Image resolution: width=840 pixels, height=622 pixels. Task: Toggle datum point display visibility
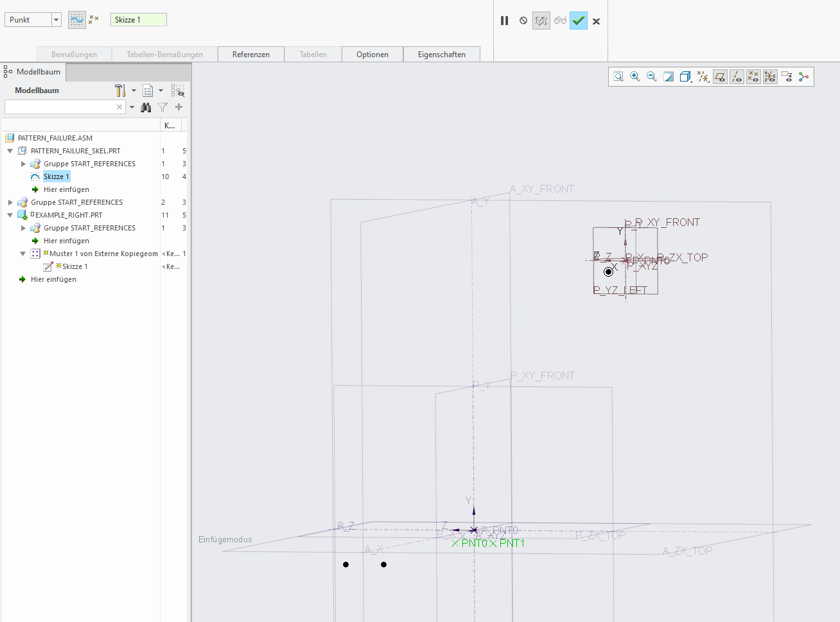pos(753,76)
